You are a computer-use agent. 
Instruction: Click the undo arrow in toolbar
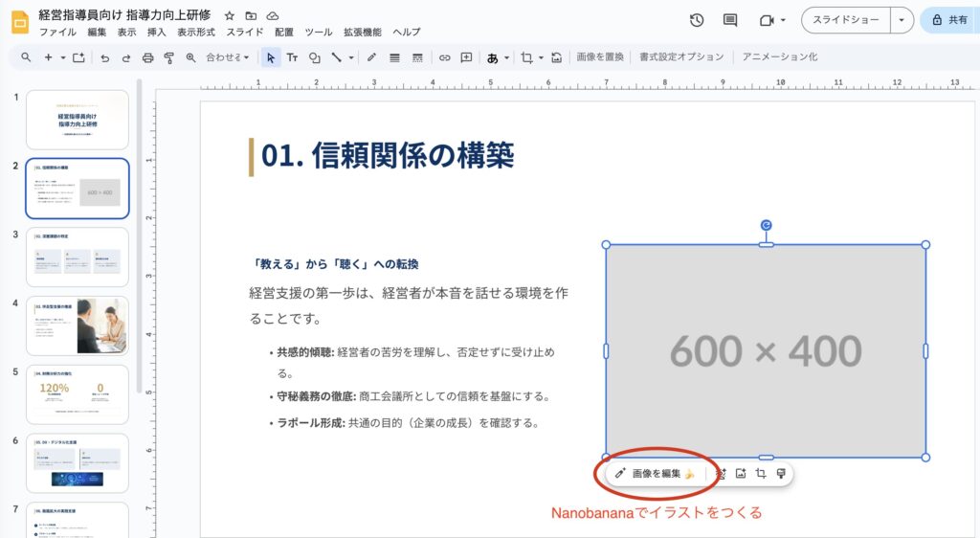[x=104, y=57]
